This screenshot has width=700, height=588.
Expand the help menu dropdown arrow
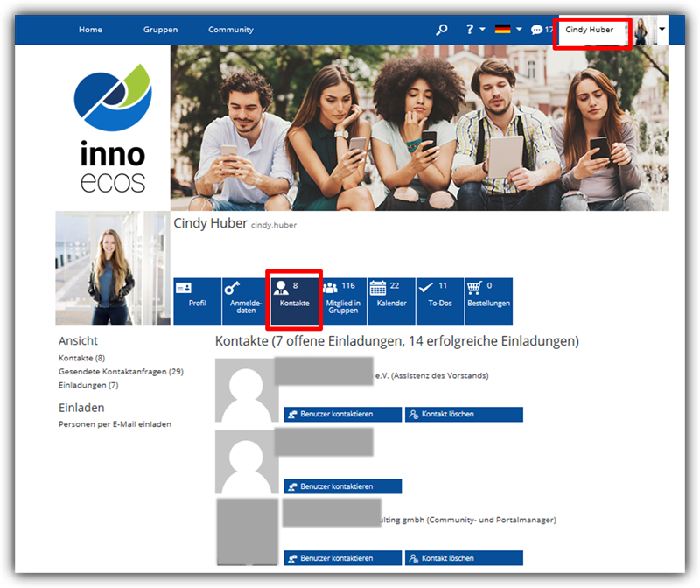[482, 30]
